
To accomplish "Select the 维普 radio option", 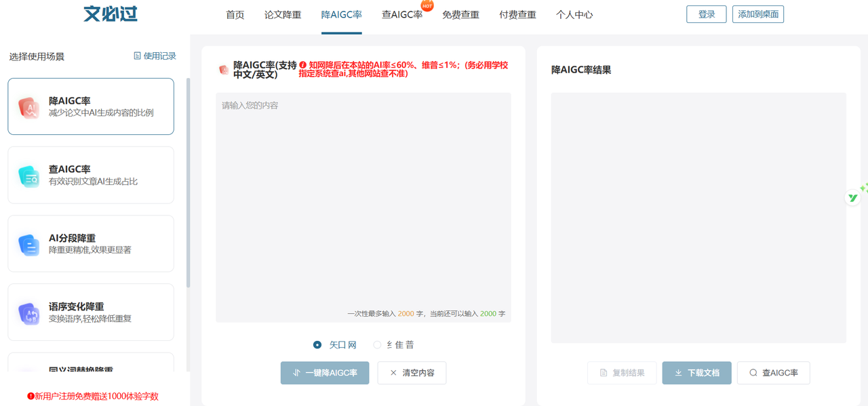I will tap(377, 345).
